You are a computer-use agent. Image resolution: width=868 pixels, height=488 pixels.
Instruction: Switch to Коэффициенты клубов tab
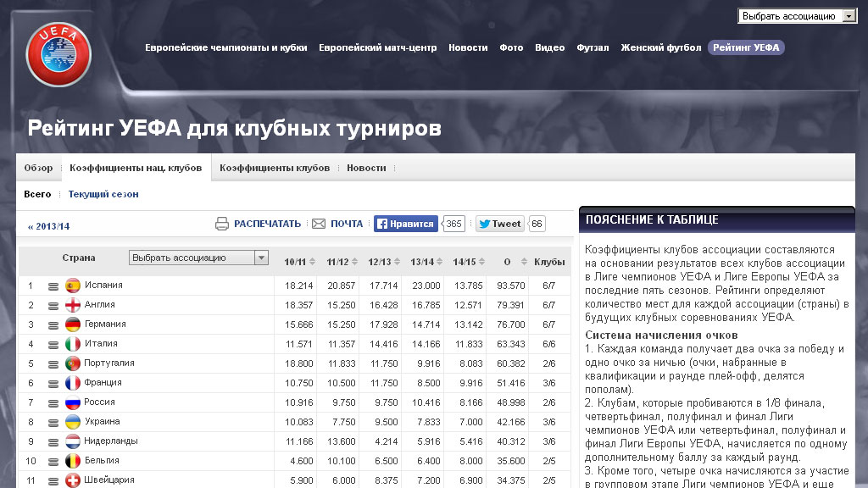[x=275, y=168]
